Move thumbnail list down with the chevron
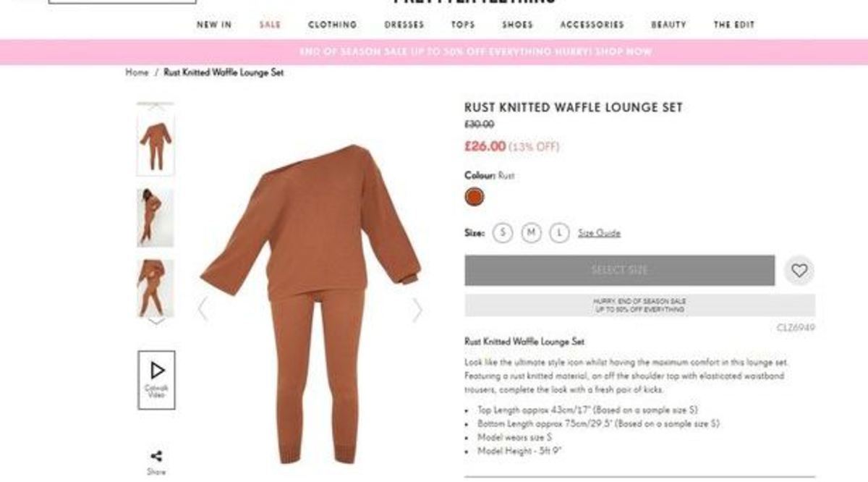Viewport: 868px width, 482px height. (x=156, y=321)
